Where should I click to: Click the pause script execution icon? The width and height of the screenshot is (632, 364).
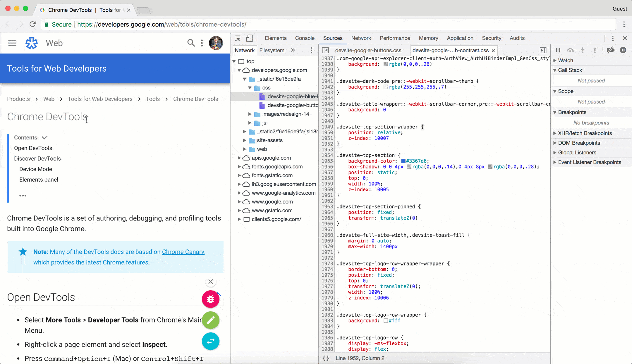pyautogui.click(x=558, y=50)
